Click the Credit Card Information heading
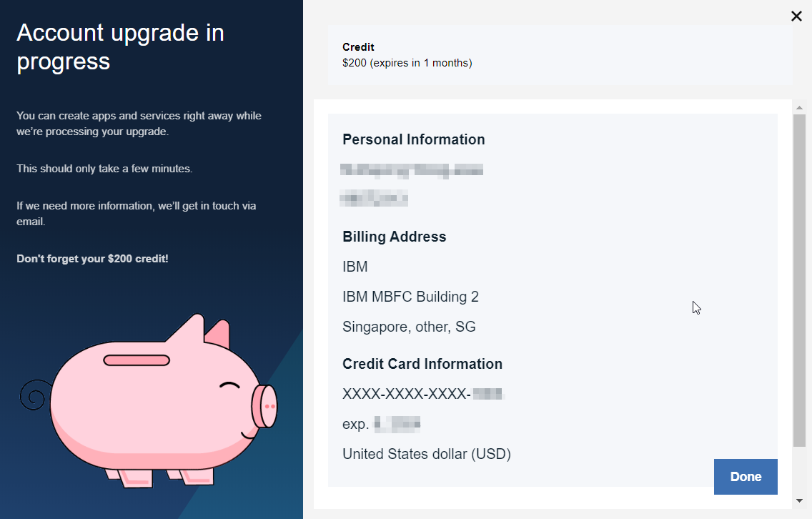 pos(422,364)
